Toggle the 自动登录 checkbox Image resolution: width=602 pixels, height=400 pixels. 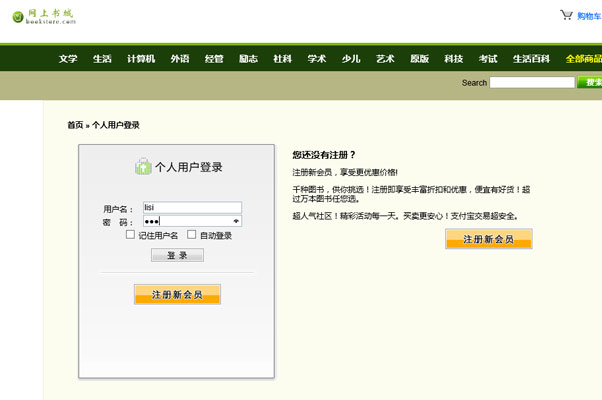coord(191,235)
